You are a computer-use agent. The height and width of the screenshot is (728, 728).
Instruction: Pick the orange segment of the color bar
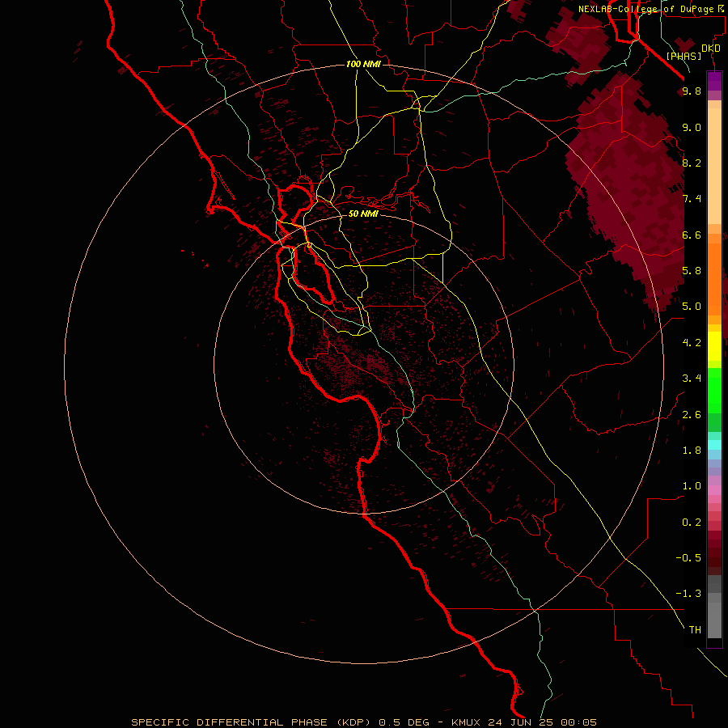[x=714, y=280]
